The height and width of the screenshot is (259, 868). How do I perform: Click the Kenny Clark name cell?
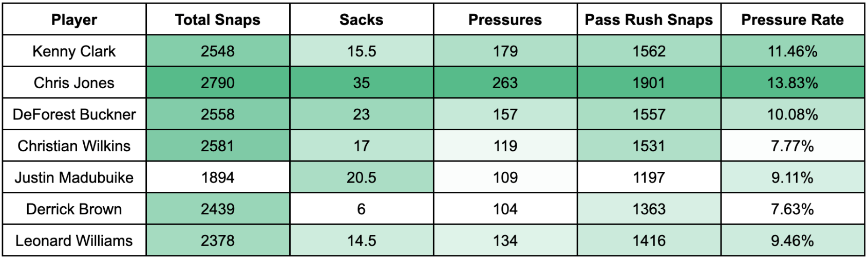tap(74, 51)
